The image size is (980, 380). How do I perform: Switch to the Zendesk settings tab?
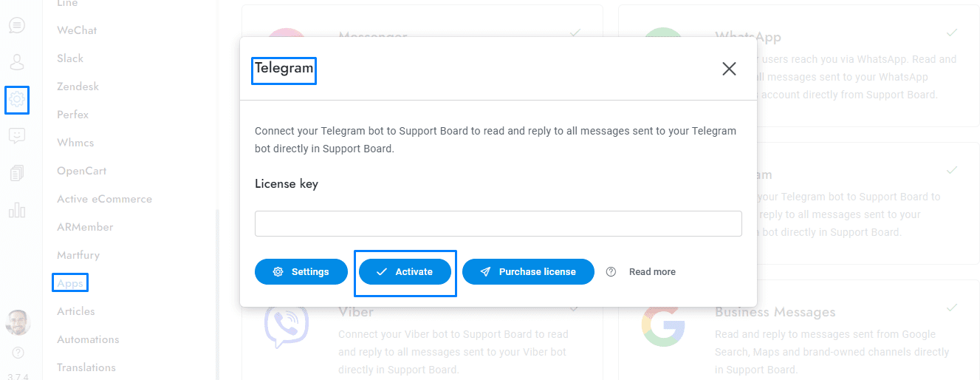(x=78, y=86)
